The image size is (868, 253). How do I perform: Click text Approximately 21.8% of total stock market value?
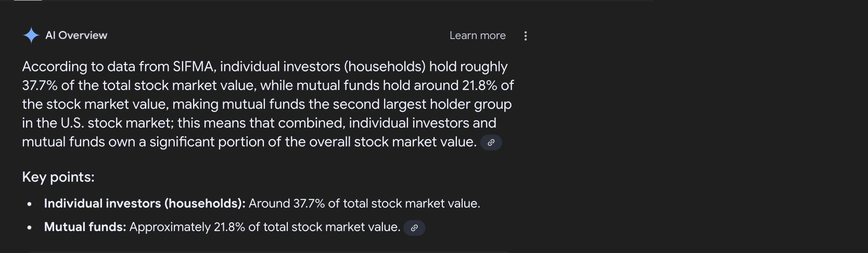tap(265, 227)
